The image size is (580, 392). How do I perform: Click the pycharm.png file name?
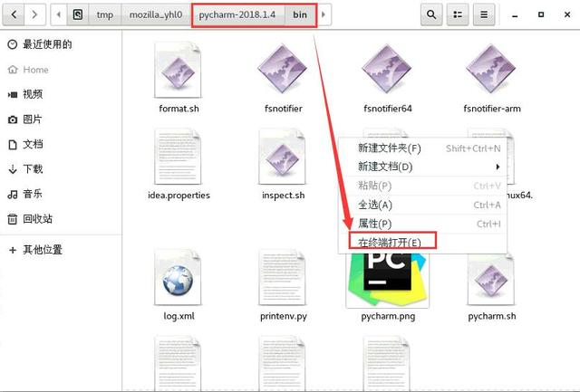pos(388,316)
